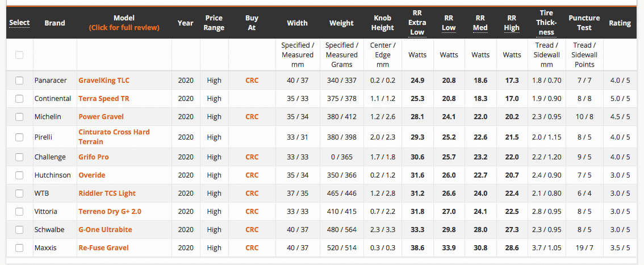Image resolution: width=644 pixels, height=265 pixels.
Task: Sort the table by Rating header
Action: 620,23
